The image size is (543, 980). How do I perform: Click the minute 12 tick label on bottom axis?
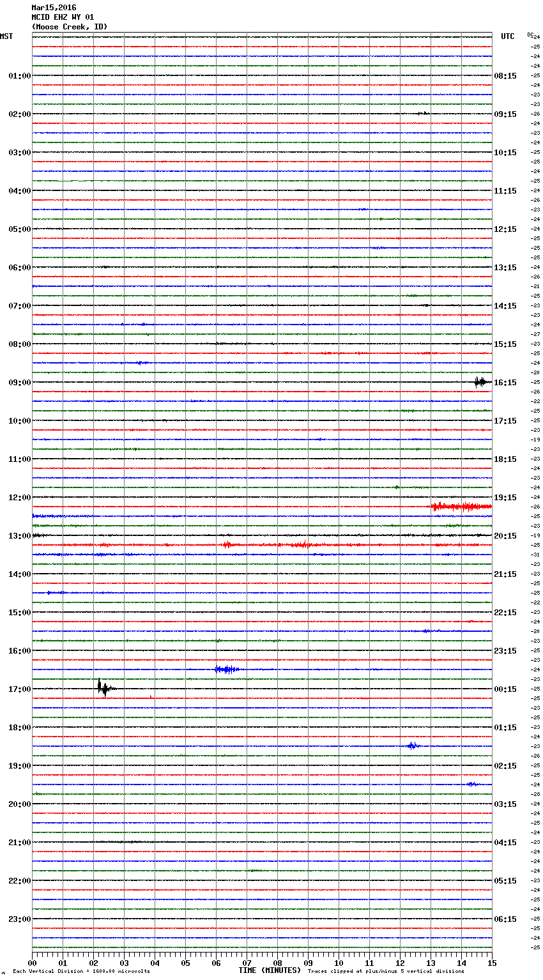401,963
